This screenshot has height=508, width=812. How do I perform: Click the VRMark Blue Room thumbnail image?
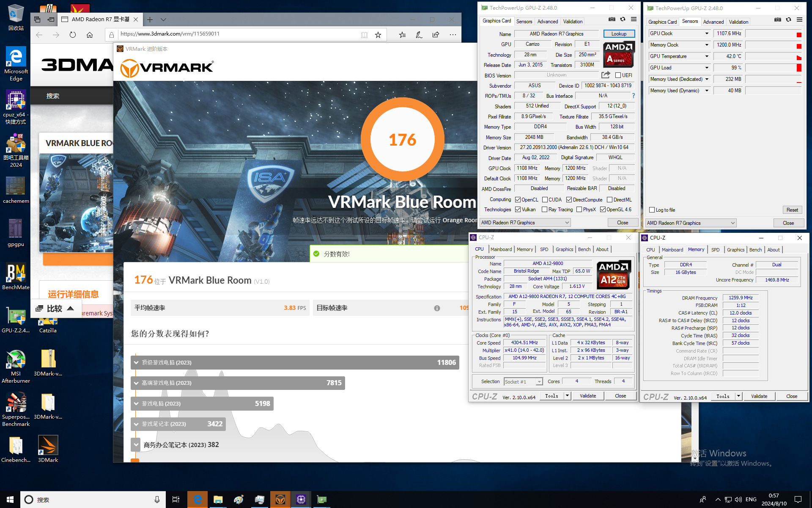(x=77, y=203)
